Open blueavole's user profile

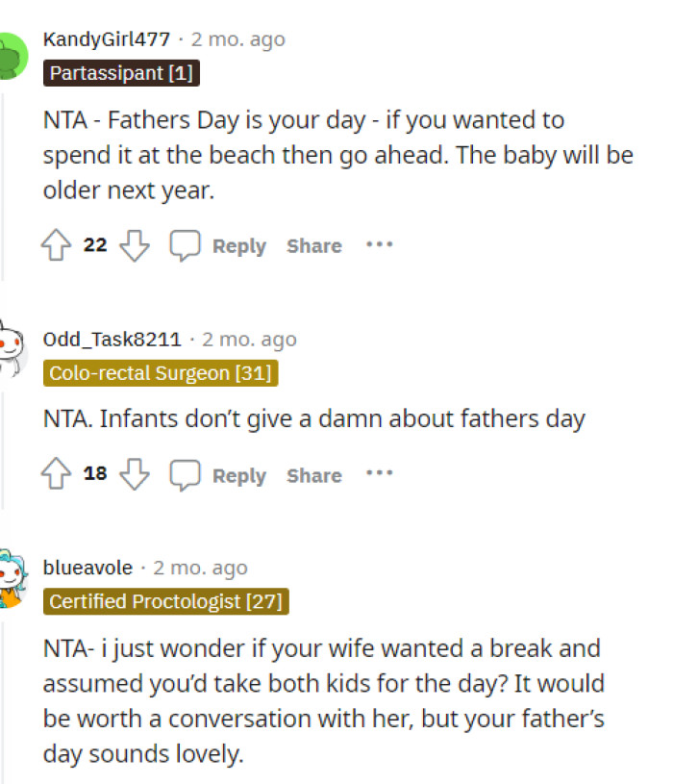pyautogui.click(x=87, y=568)
